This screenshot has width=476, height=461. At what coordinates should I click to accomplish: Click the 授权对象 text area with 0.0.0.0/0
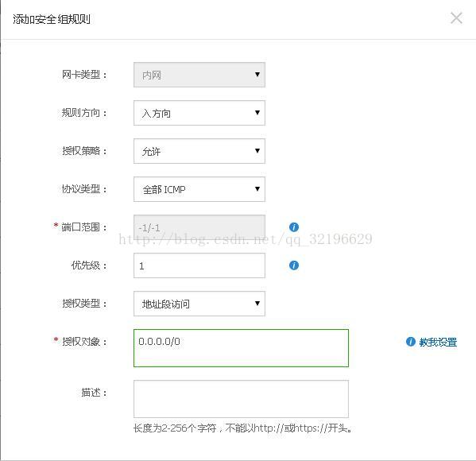pyautogui.click(x=241, y=348)
